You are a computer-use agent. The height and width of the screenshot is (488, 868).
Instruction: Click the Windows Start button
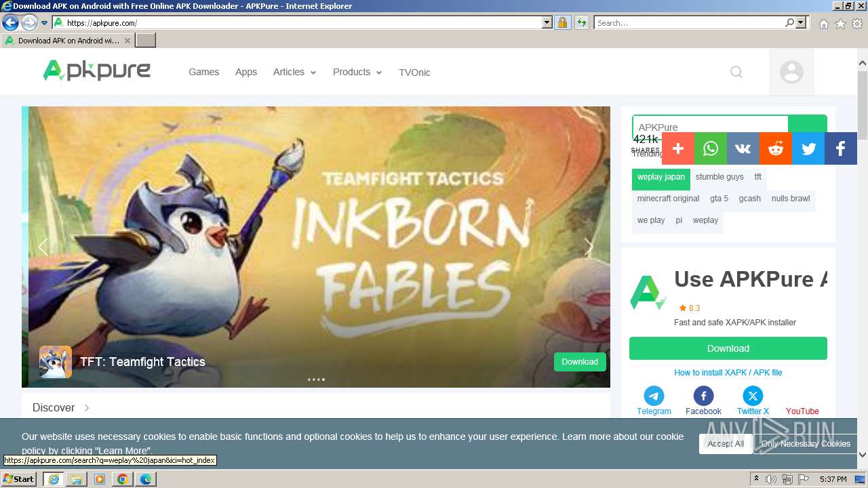19,479
